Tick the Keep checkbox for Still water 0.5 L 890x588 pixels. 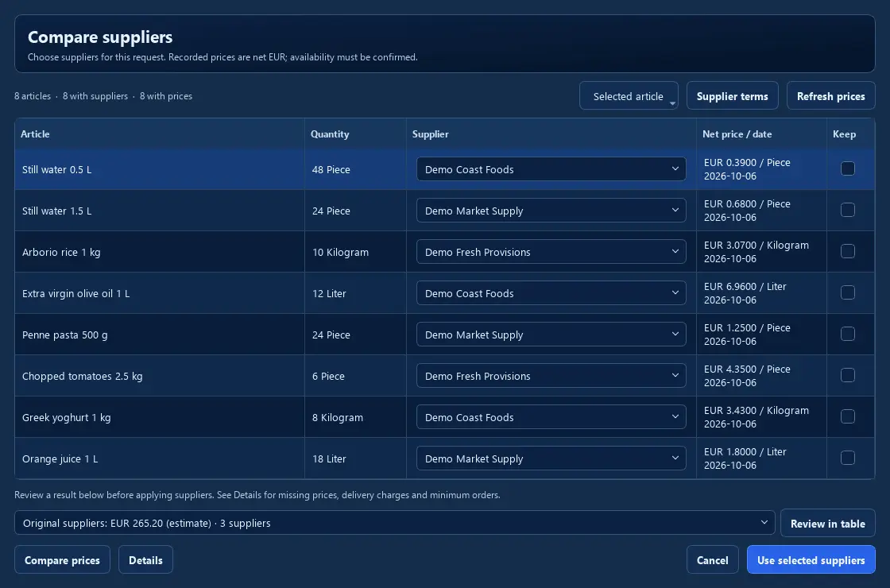point(847,168)
